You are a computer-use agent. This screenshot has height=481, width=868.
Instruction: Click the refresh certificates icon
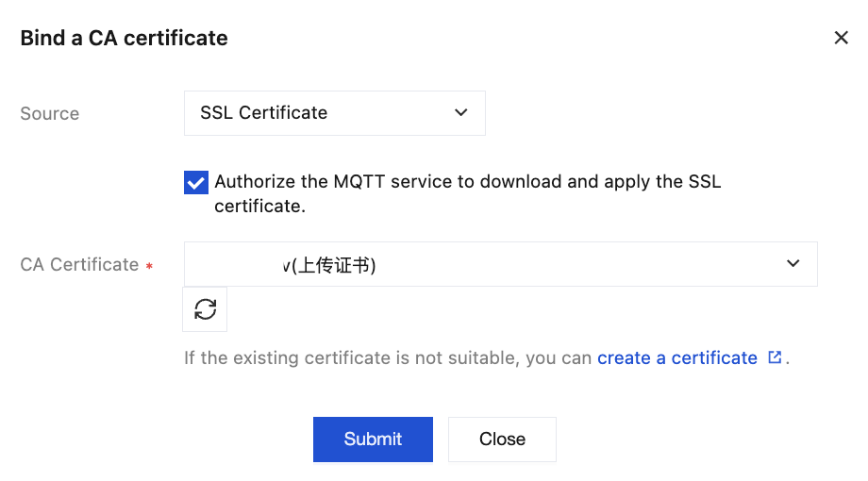pyautogui.click(x=205, y=309)
